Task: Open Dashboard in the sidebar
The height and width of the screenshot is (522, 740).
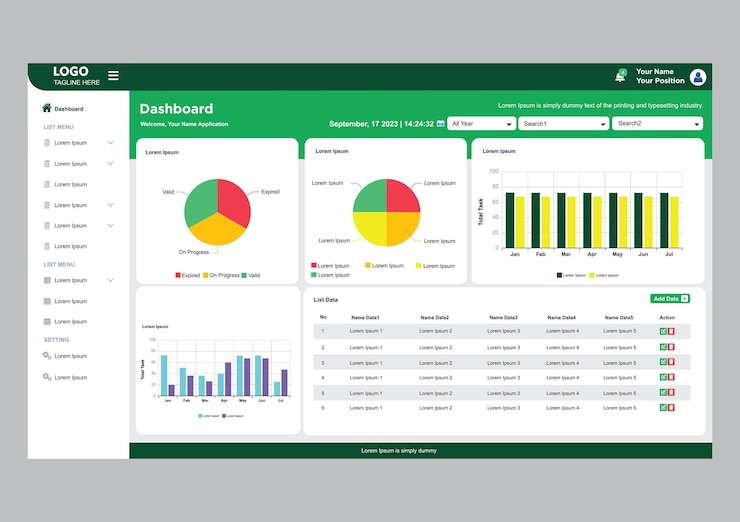Action: [x=63, y=109]
